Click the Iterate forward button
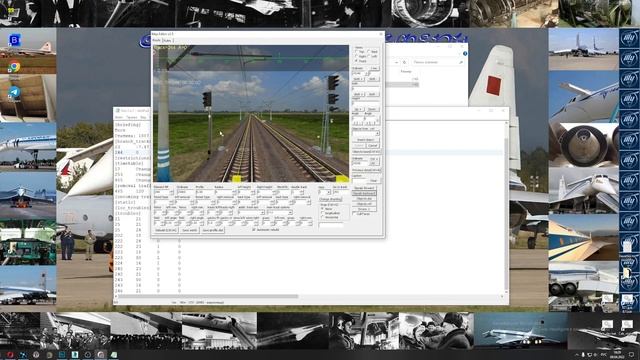 click(364, 188)
